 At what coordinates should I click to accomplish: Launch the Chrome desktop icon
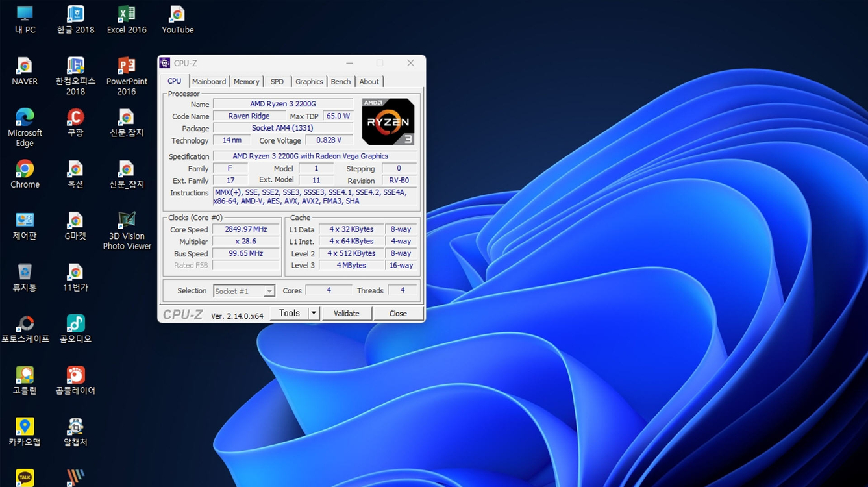point(25,174)
